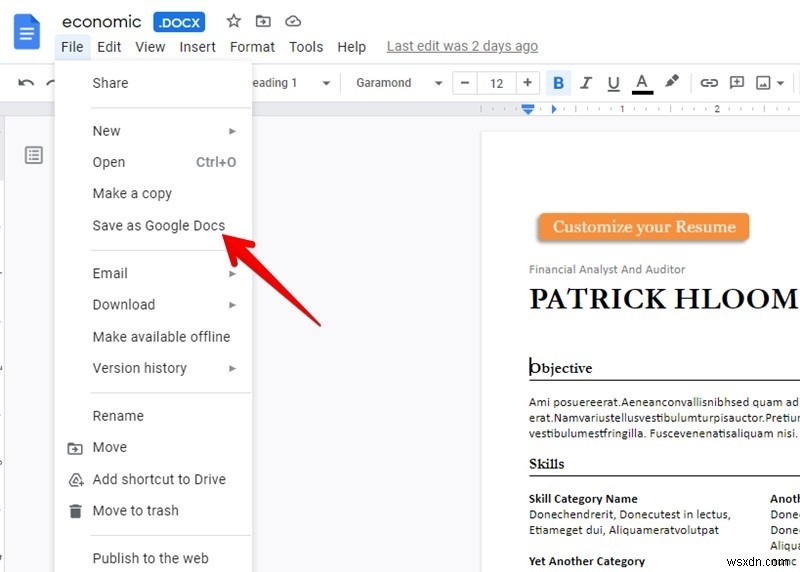Expand the Download submenu

tap(153, 305)
